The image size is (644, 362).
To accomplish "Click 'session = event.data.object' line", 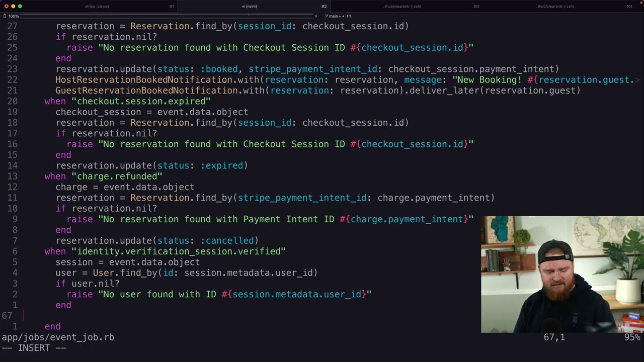I will (x=128, y=262).
